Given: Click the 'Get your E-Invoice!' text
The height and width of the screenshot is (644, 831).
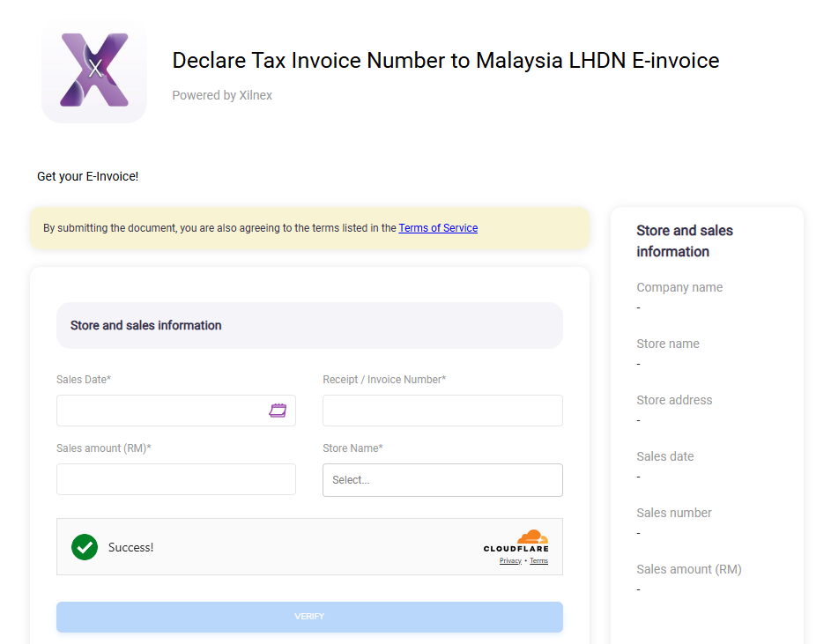Looking at the screenshot, I should click(87, 176).
